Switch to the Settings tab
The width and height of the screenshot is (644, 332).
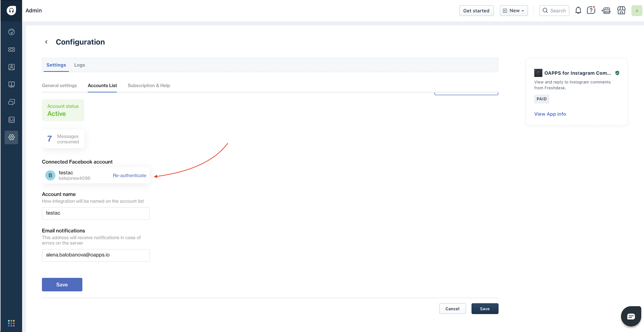click(x=56, y=65)
